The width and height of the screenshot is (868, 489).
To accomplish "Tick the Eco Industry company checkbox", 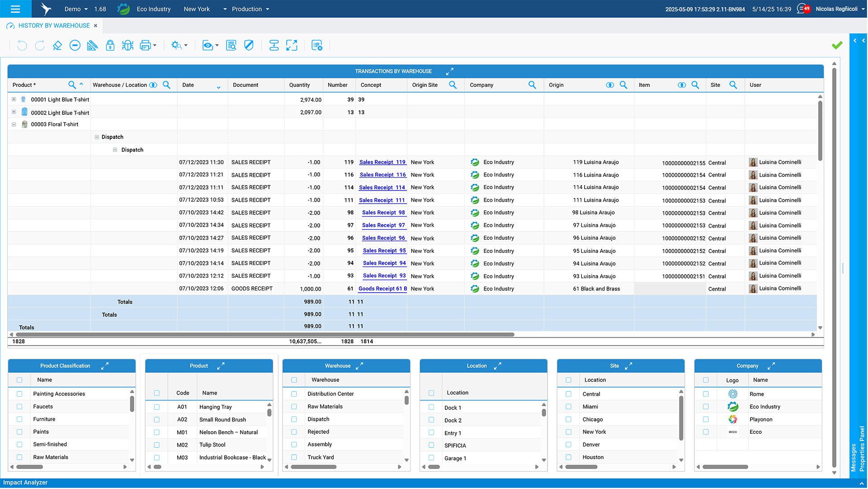I will click(x=706, y=407).
